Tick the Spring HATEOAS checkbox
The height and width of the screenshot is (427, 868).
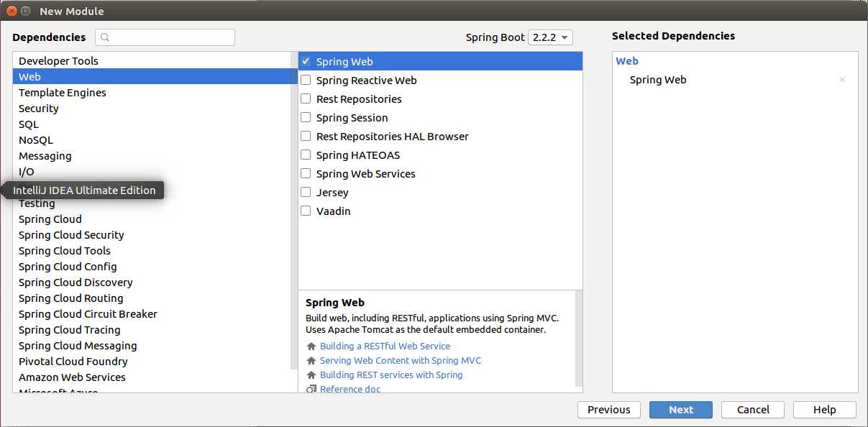click(x=306, y=155)
